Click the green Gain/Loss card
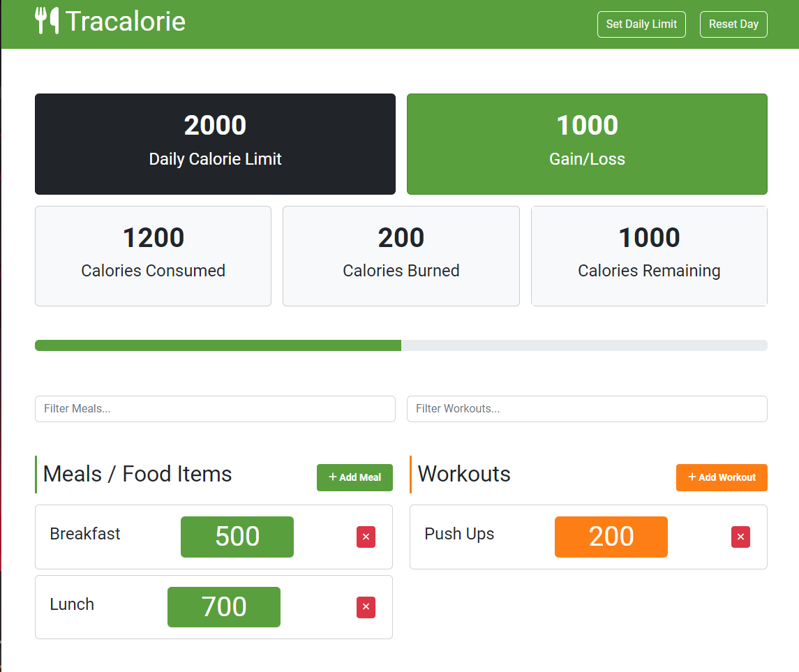The height and width of the screenshot is (672, 799). pos(587,144)
